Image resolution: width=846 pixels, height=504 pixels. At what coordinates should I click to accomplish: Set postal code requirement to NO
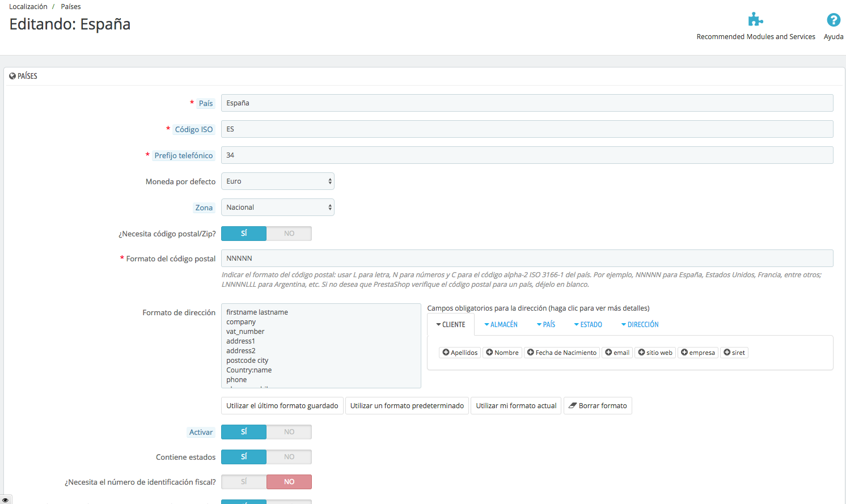pos(289,234)
